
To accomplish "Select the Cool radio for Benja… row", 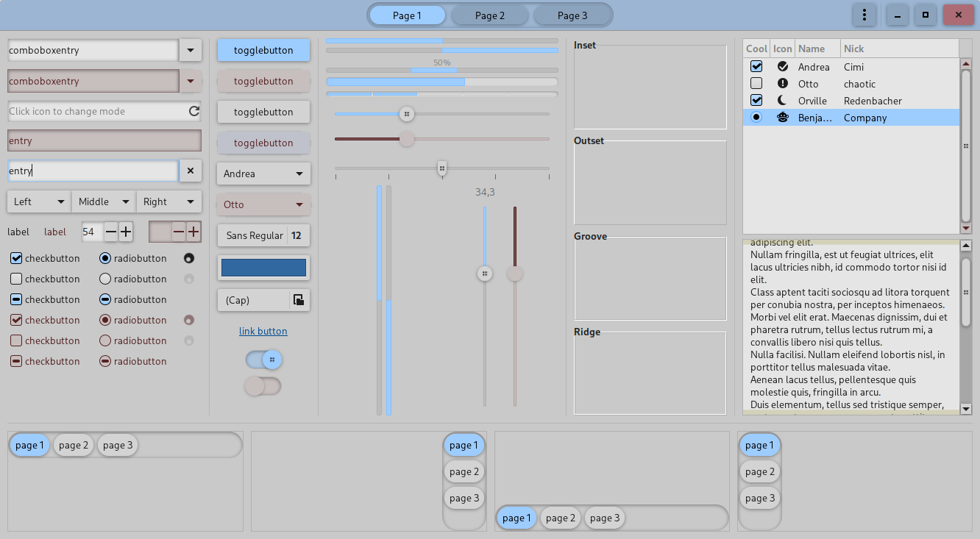I will point(756,117).
